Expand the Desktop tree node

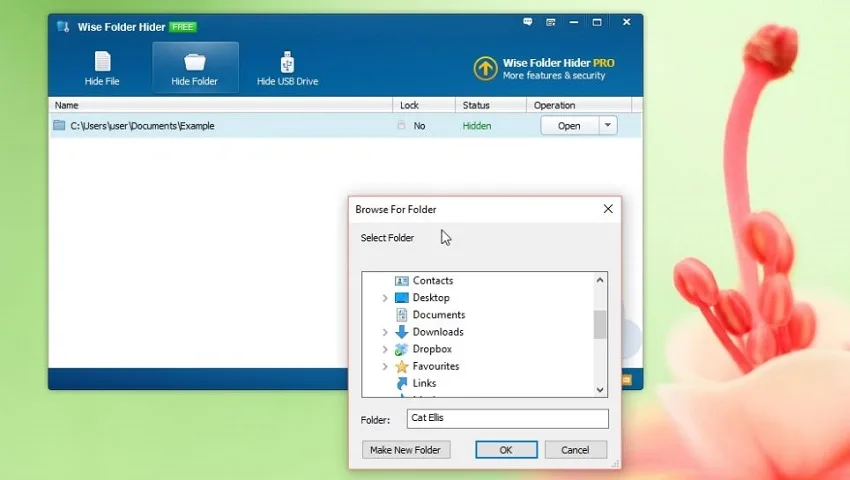(x=385, y=298)
